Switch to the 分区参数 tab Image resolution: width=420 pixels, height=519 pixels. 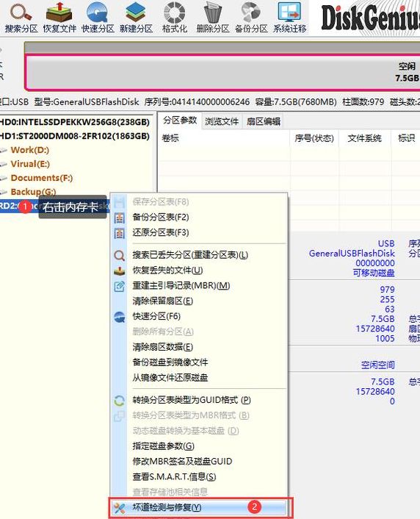(180, 121)
